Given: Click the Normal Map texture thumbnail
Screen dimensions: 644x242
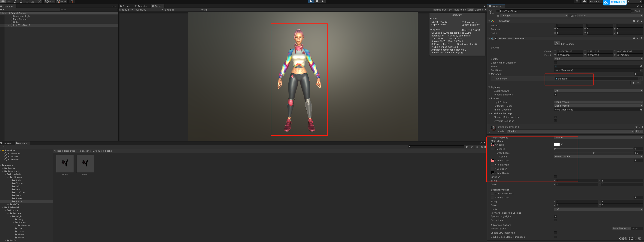Looking at the screenshot, I should tap(492, 160).
